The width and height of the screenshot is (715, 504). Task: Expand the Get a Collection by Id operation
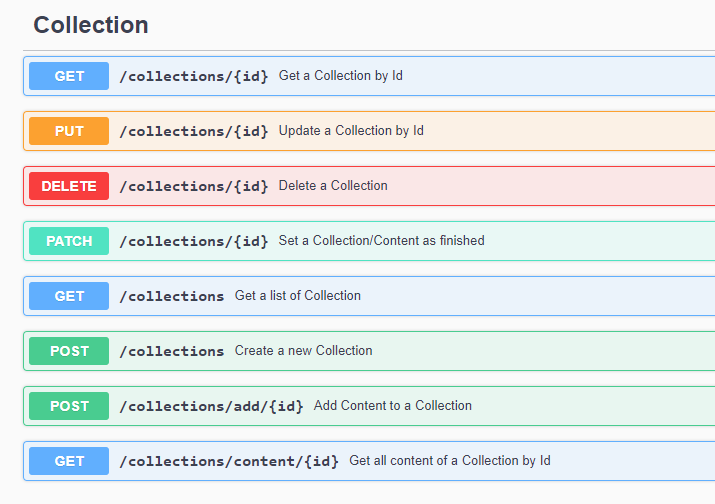pos(369,76)
